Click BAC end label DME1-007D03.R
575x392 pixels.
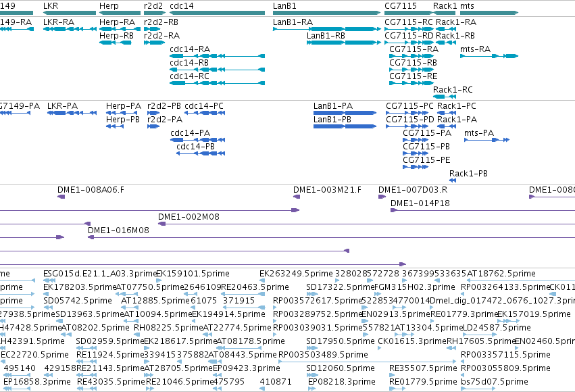pyautogui.click(x=413, y=190)
